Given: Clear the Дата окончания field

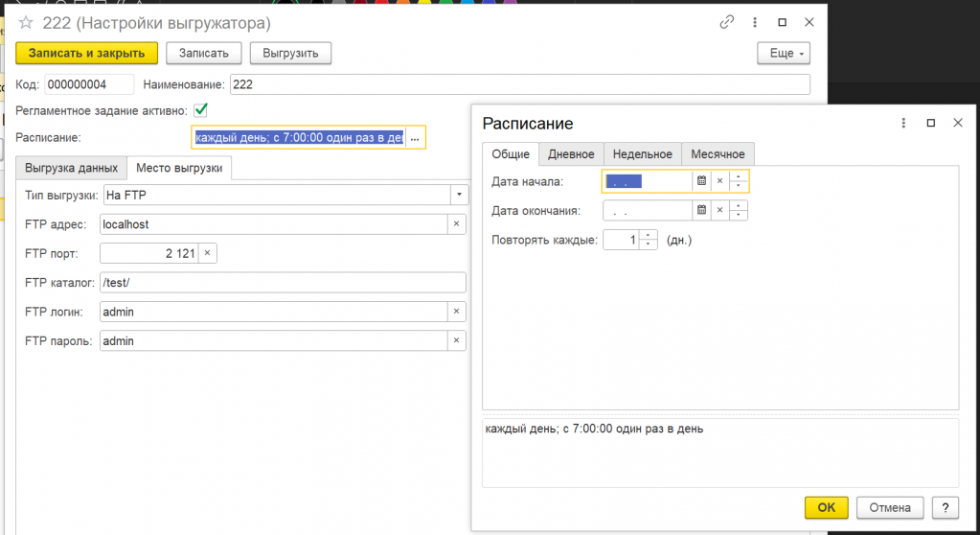Looking at the screenshot, I should tap(720, 210).
